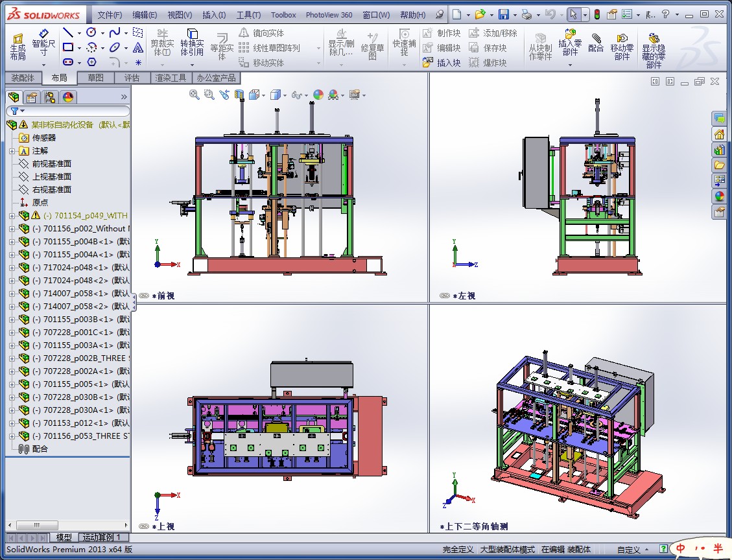Open the 工具(T) menu
The width and height of the screenshot is (732, 560).
pos(248,15)
